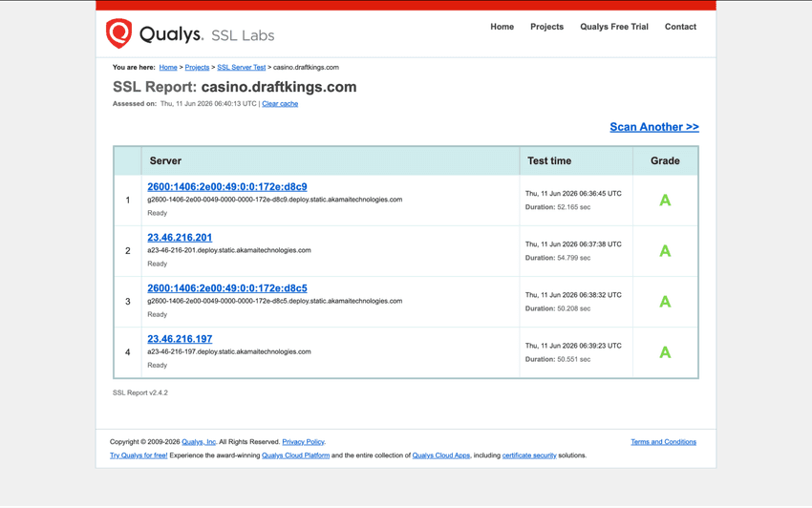Open the Privacy Policy footer link
Image resolution: width=812 pixels, height=508 pixels.
coord(303,442)
